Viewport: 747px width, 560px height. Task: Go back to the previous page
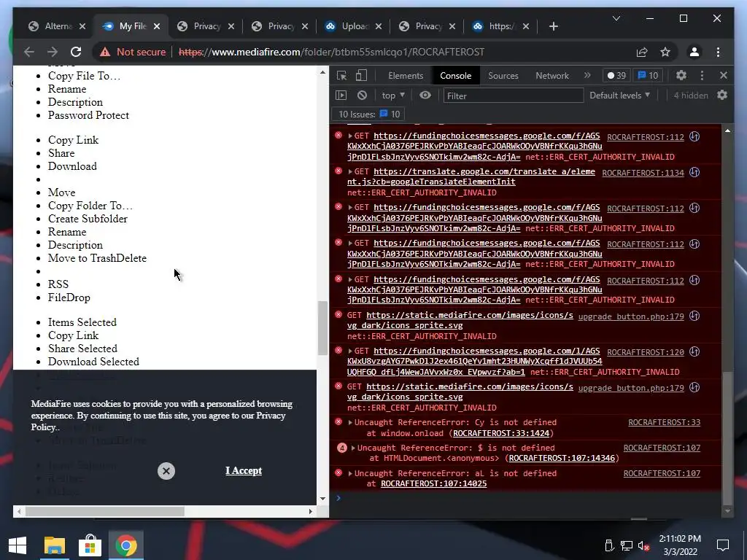[29, 52]
